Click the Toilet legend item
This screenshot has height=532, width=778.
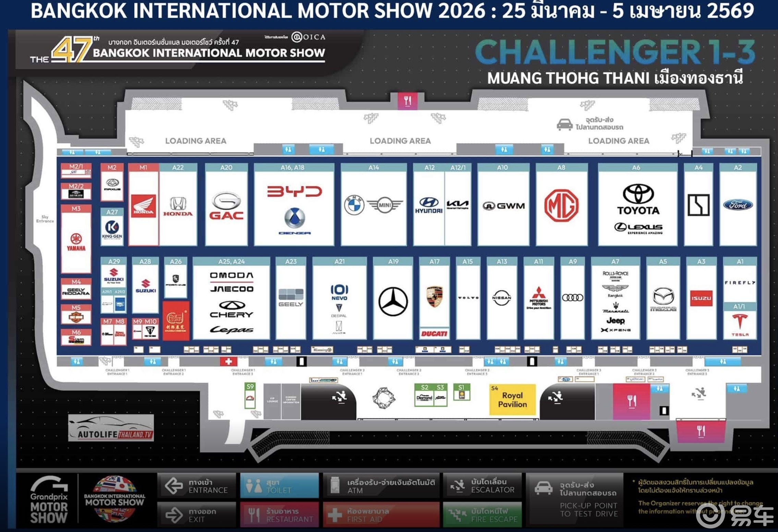pos(279,486)
